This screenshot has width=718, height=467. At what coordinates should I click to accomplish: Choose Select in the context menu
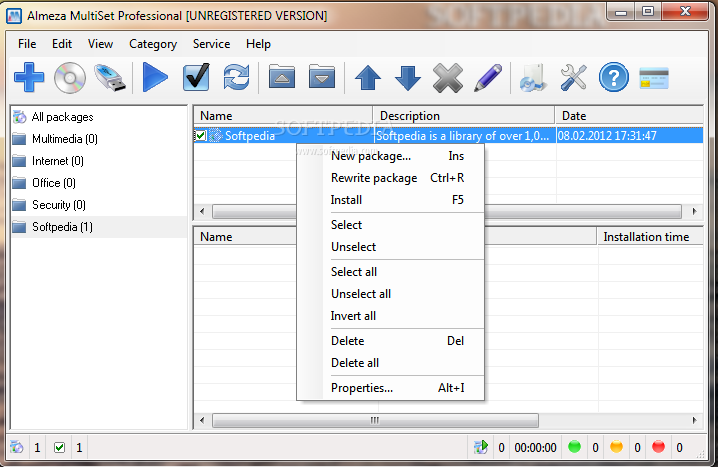tap(391, 224)
